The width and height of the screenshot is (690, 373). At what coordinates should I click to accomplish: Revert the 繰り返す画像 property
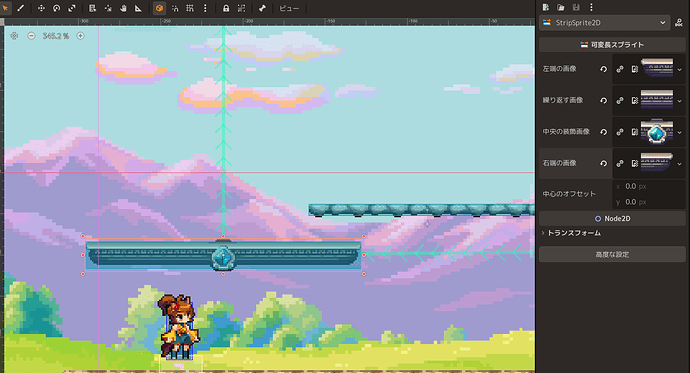603,101
